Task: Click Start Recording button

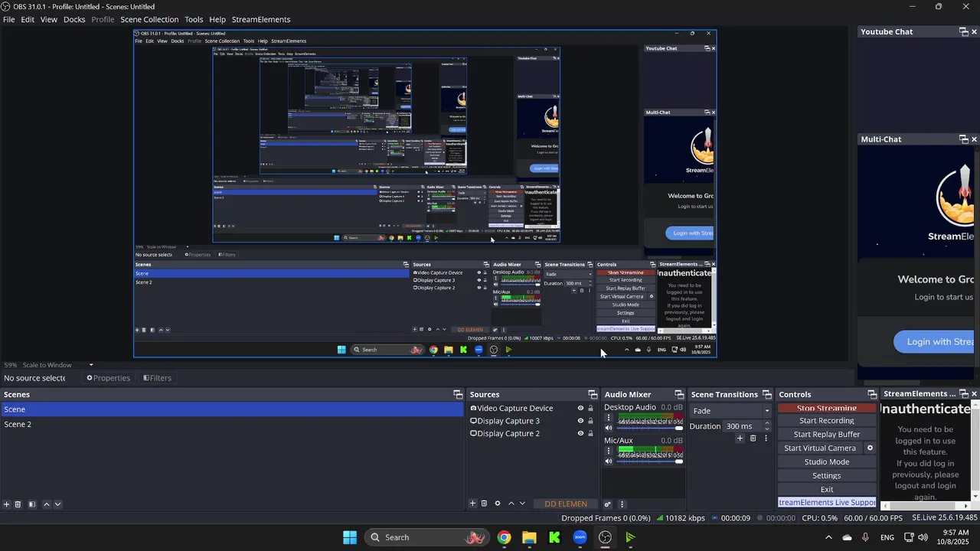Action: tap(827, 421)
